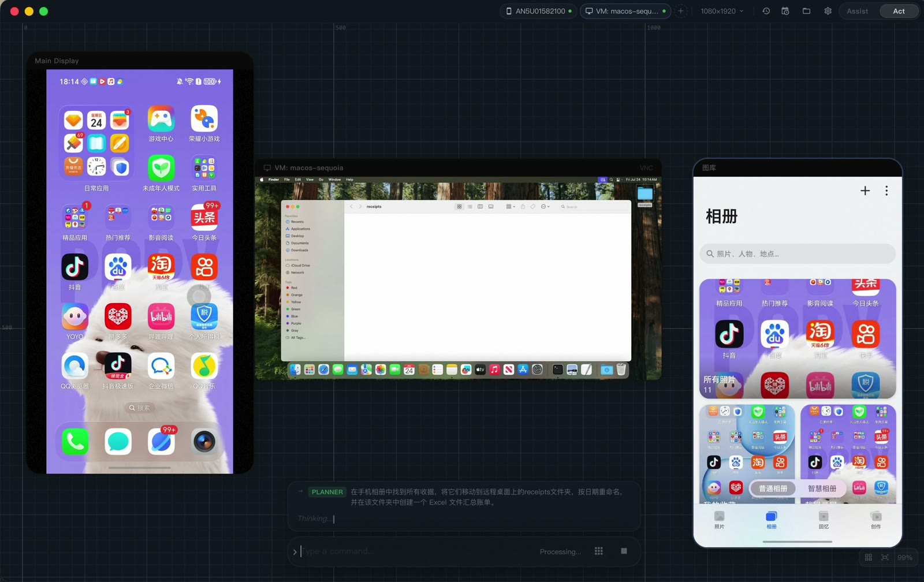Image resolution: width=924 pixels, height=582 pixels.
Task: Select the Purple tag in Finder sidebar
Action: click(x=295, y=323)
